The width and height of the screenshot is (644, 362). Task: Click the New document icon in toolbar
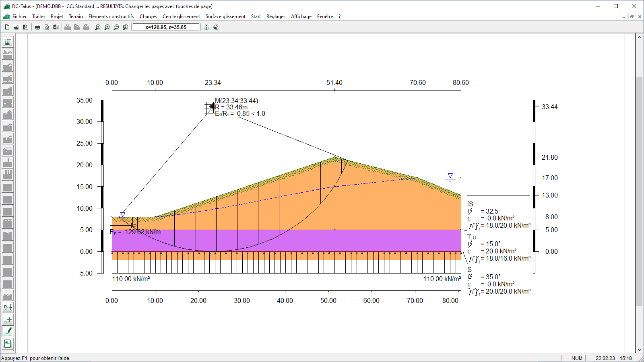point(7,27)
